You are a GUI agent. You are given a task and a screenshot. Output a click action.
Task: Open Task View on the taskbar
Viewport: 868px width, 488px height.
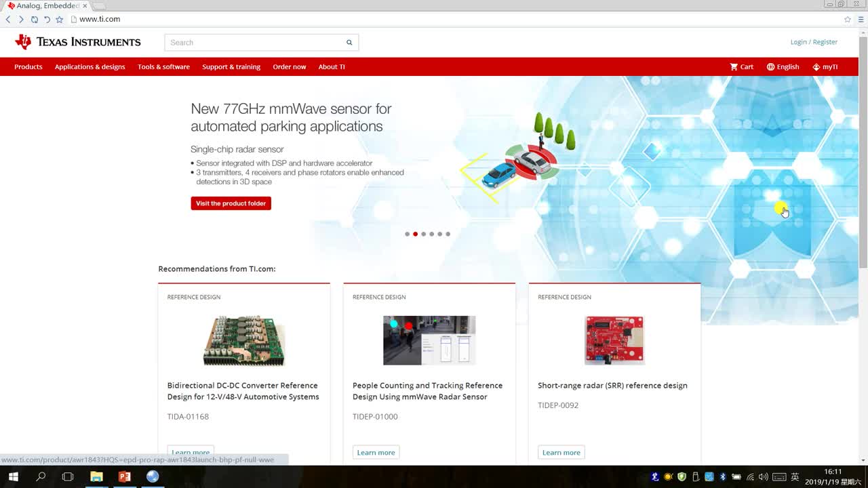(x=68, y=476)
